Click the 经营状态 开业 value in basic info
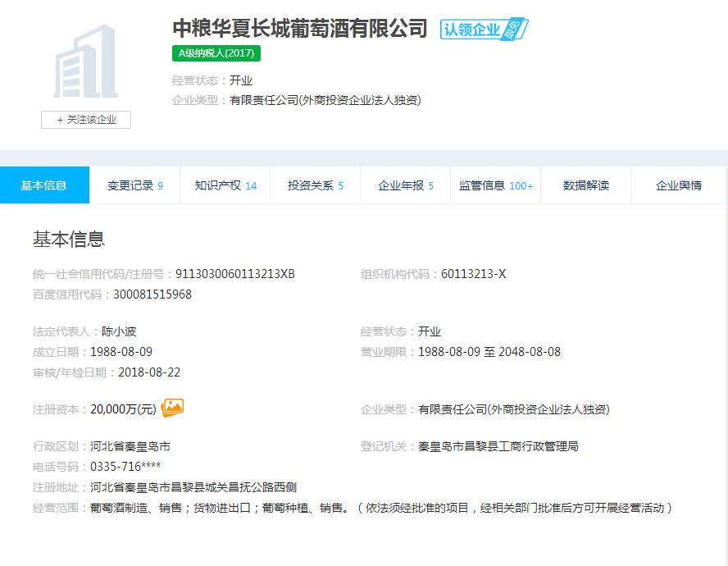 429,331
